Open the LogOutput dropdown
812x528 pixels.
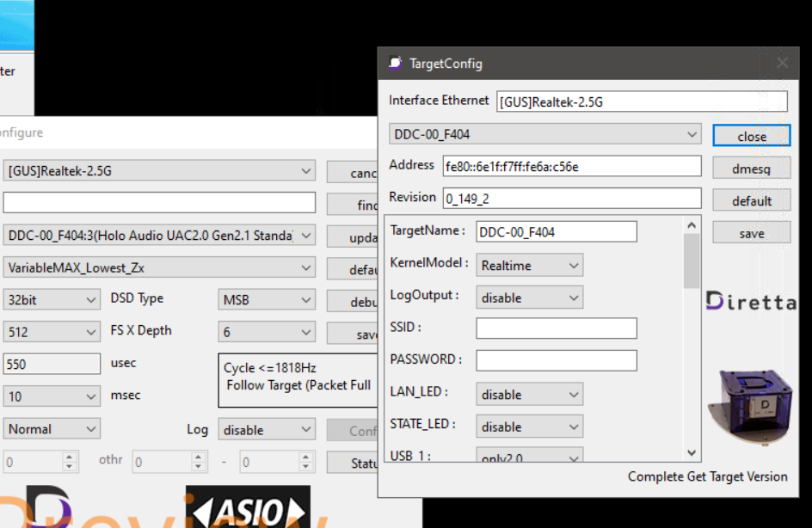[529, 298]
